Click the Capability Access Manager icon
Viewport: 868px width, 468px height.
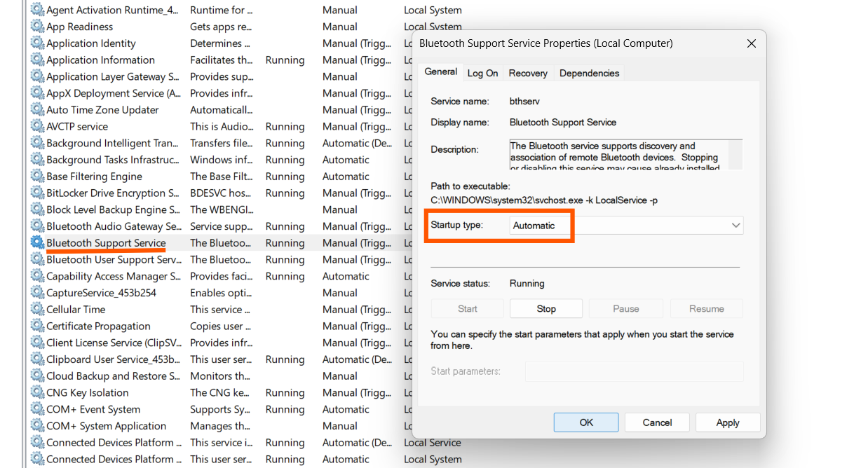click(x=36, y=276)
